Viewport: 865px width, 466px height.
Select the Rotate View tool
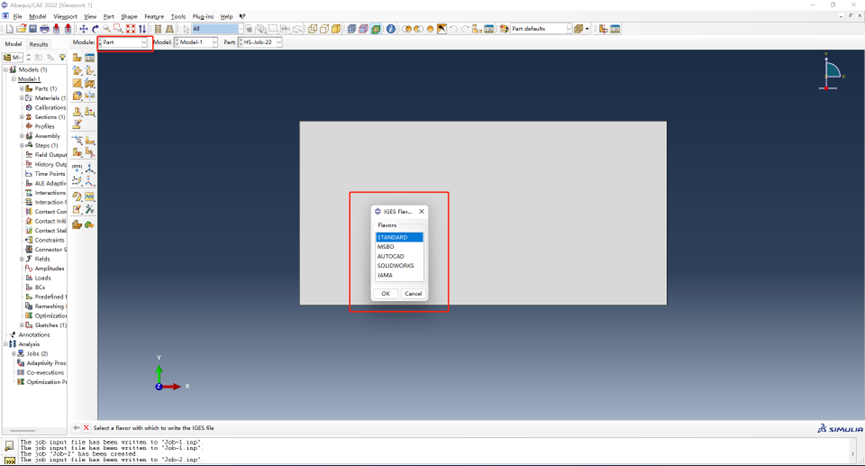(95, 29)
